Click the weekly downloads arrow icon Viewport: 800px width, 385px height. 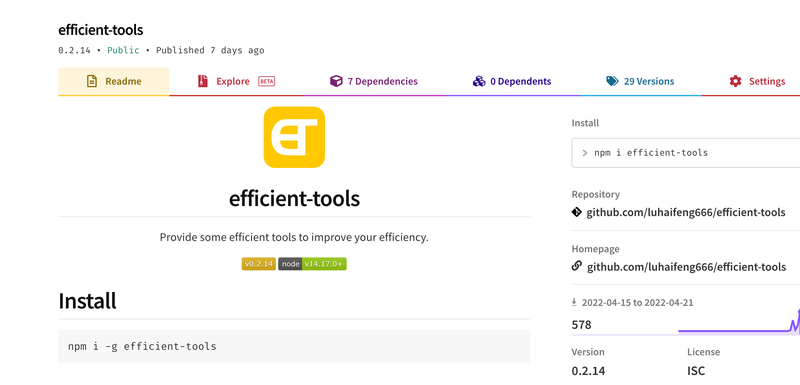pos(574,302)
